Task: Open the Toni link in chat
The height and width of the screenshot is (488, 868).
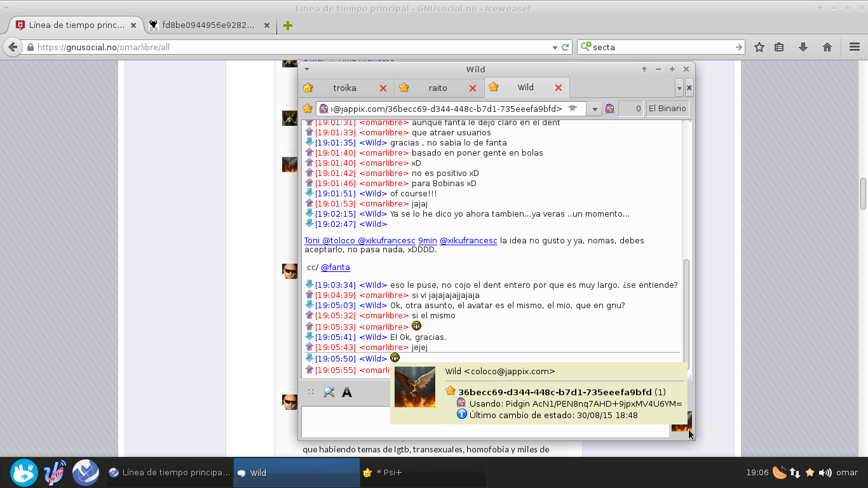Action: coord(312,241)
